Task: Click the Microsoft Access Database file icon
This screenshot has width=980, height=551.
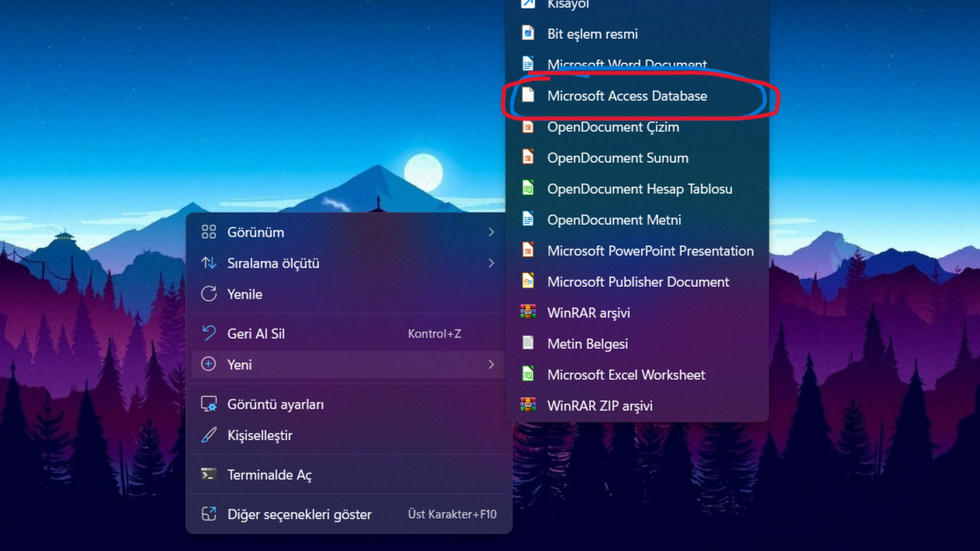Action: (x=528, y=95)
